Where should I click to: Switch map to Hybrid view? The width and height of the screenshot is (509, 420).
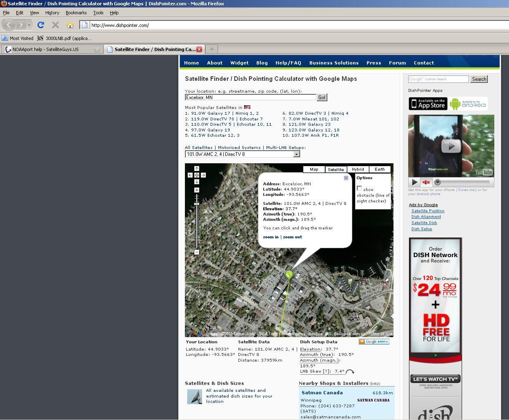pos(358,169)
